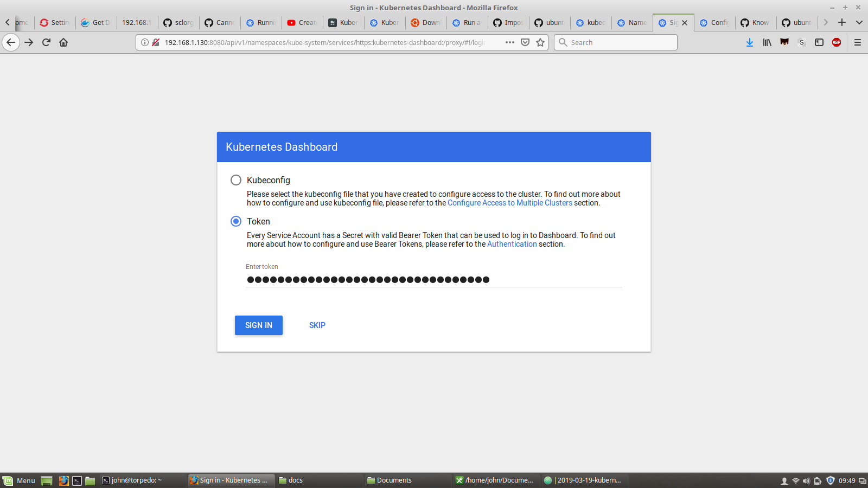Switch to docs folder window
868x488 pixels.
pos(319,480)
